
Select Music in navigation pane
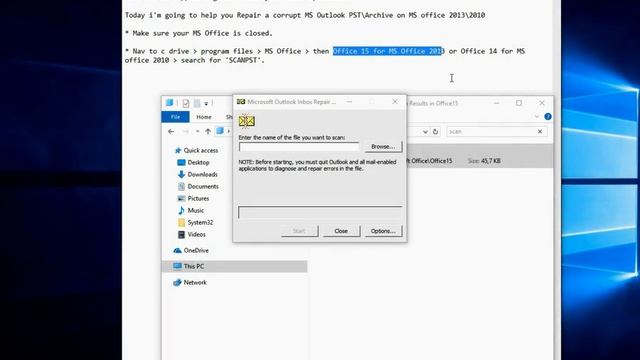pos(196,211)
